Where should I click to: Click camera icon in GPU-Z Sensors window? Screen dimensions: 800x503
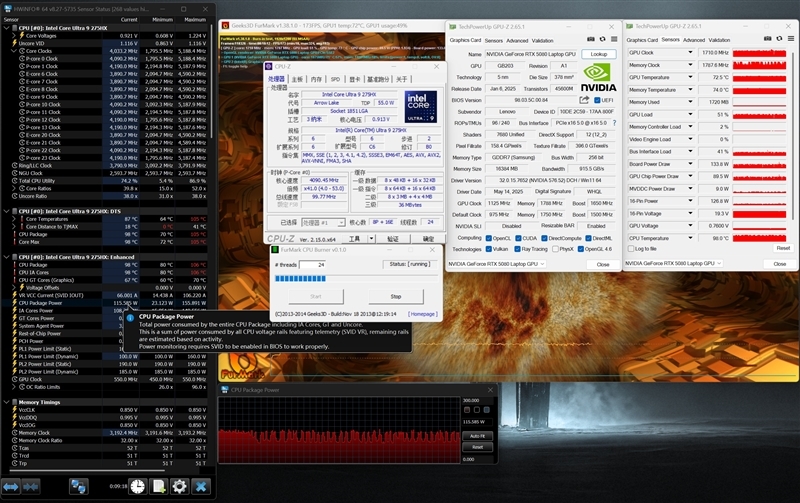coord(767,39)
